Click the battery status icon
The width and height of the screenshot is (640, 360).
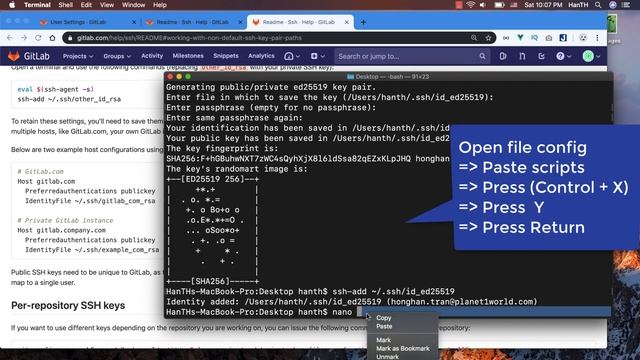click(x=499, y=5)
